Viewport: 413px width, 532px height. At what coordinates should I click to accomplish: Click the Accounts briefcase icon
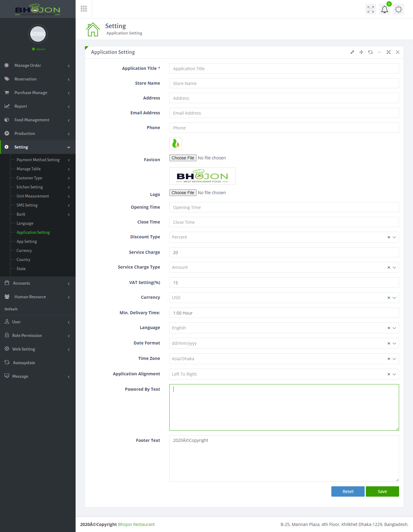(x=7, y=283)
